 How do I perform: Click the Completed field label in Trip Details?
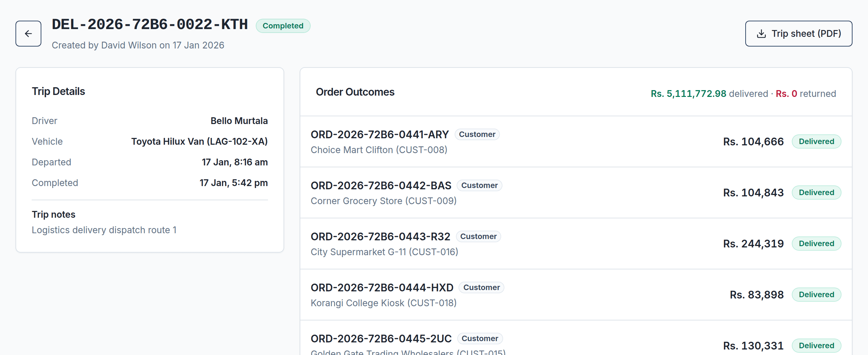(x=55, y=183)
